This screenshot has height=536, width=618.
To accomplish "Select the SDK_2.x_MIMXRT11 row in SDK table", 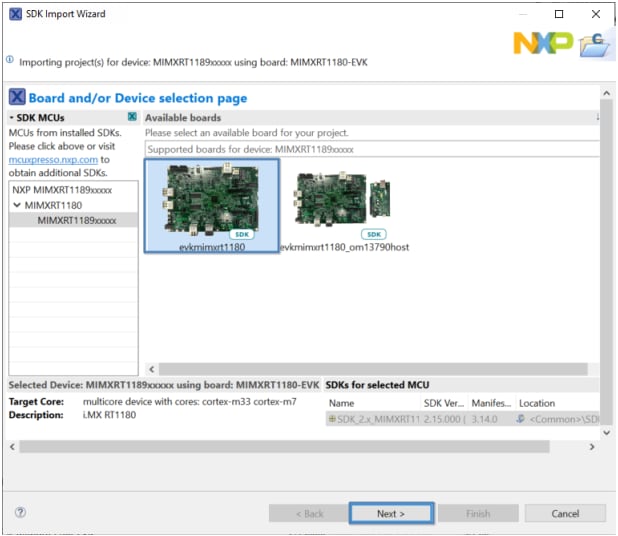I will click(x=372, y=419).
